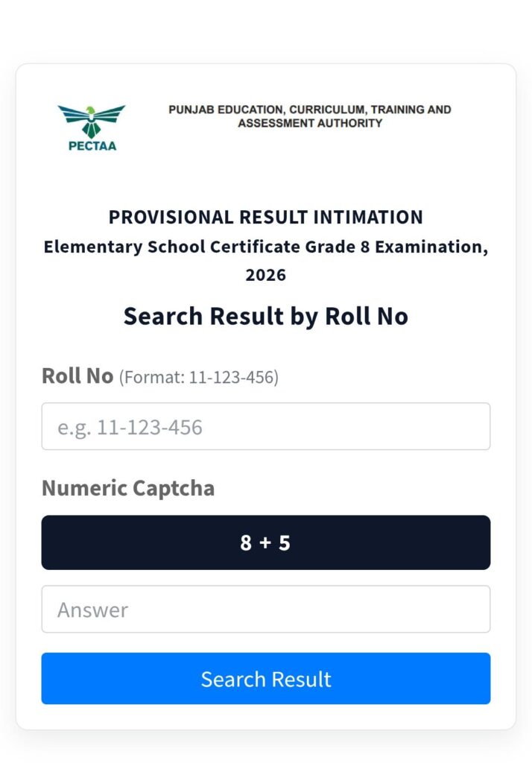The image size is (532, 763).
Task: Click the PECTAA eagle emblem
Action: [92, 120]
